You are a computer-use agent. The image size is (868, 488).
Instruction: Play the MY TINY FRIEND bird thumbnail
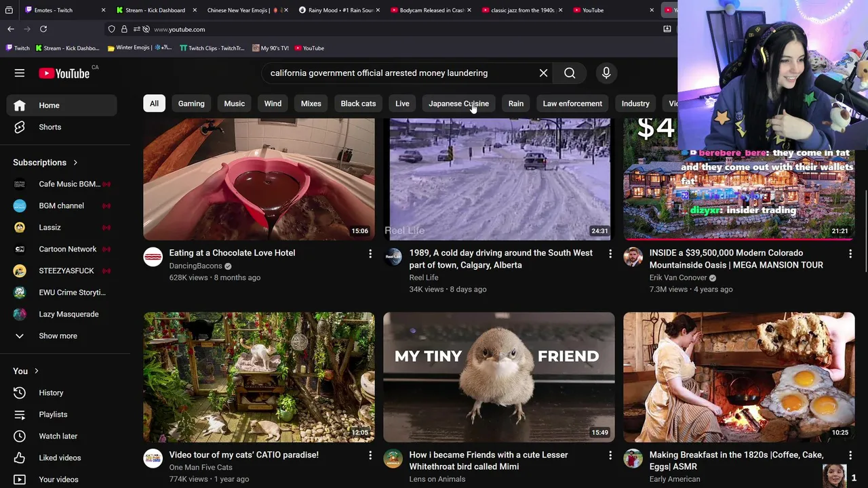tap(499, 378)
